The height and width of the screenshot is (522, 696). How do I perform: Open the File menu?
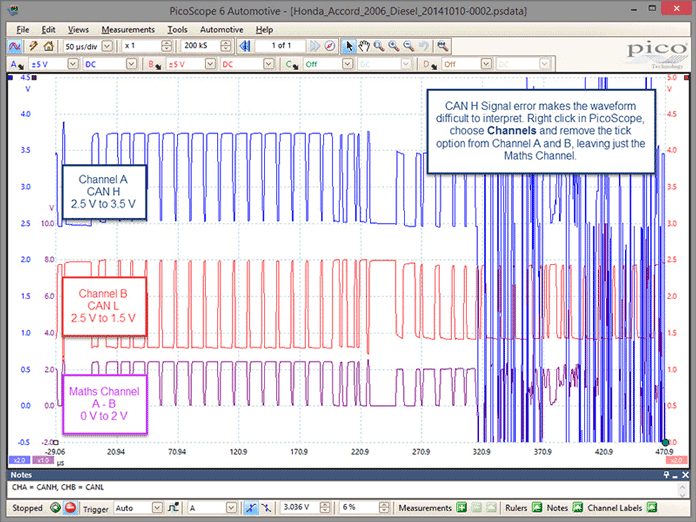[x=23, y=30]
